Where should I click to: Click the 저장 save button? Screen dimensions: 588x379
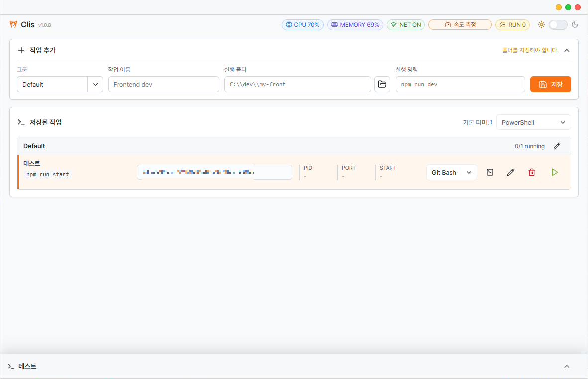[550, 84]
